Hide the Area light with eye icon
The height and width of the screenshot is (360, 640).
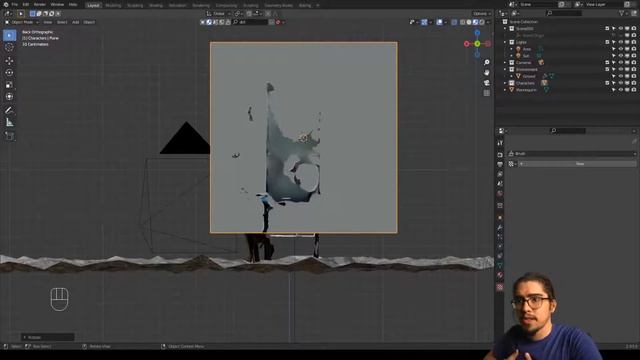coord(620,49)
